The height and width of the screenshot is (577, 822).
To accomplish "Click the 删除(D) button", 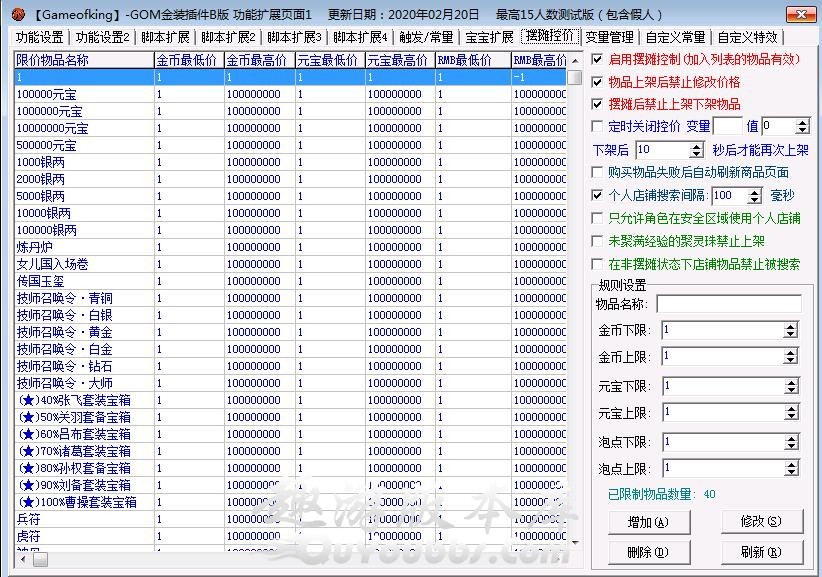I will coord(648,552).
